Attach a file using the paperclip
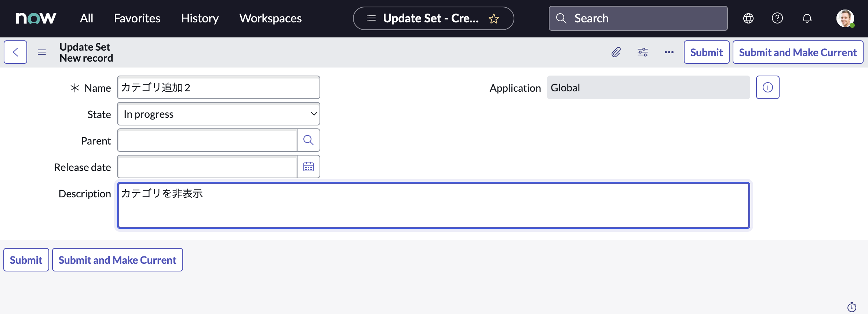The height and width of the screenshot is (314, 868). [x=616, y=52]
